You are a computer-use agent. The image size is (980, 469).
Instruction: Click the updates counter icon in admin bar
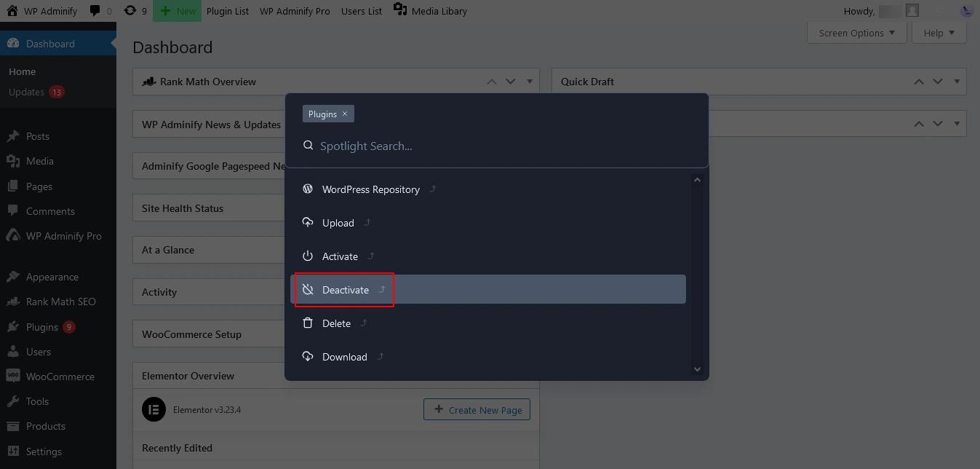(131, 10)
